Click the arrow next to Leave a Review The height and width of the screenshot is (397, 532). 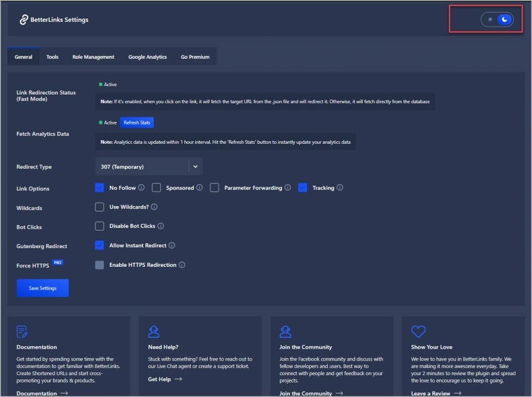pos(457,393)
